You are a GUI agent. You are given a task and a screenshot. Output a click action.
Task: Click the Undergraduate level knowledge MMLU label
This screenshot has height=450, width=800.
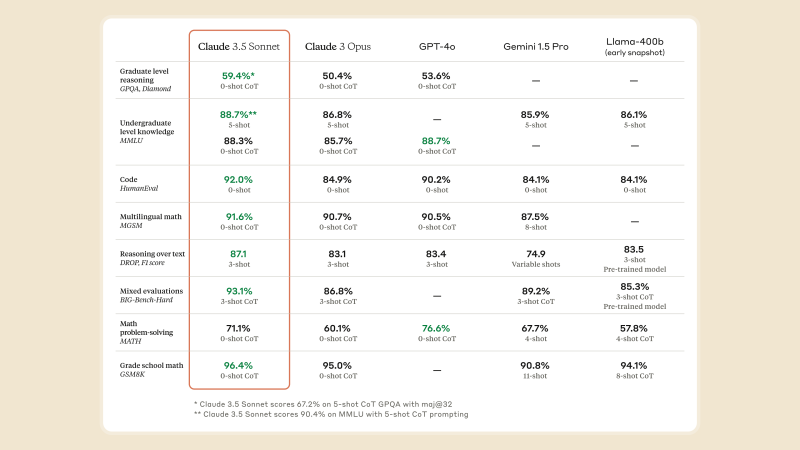tap(147, 132)
